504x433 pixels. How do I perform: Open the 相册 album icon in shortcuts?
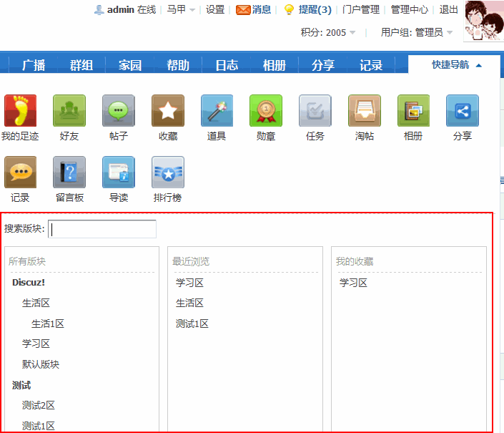413,111
